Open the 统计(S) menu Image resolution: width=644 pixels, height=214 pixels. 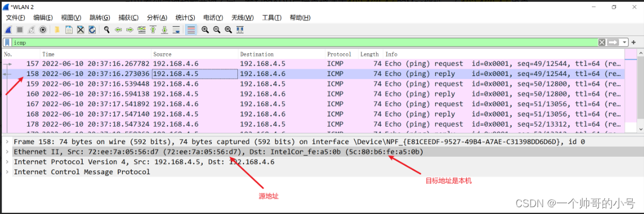pos(185,18)
